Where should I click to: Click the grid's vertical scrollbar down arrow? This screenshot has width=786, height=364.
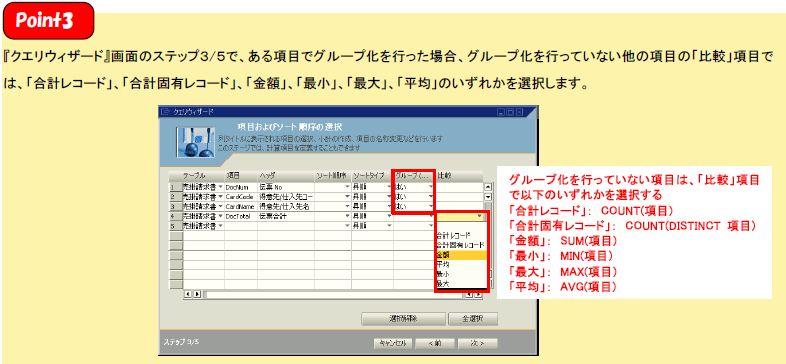488,197
